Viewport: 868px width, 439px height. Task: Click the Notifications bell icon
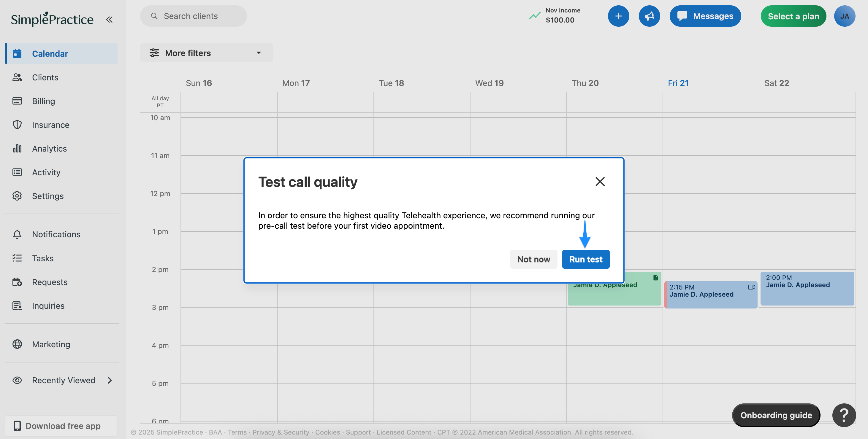pyautogui.click(x=17, y=234)
